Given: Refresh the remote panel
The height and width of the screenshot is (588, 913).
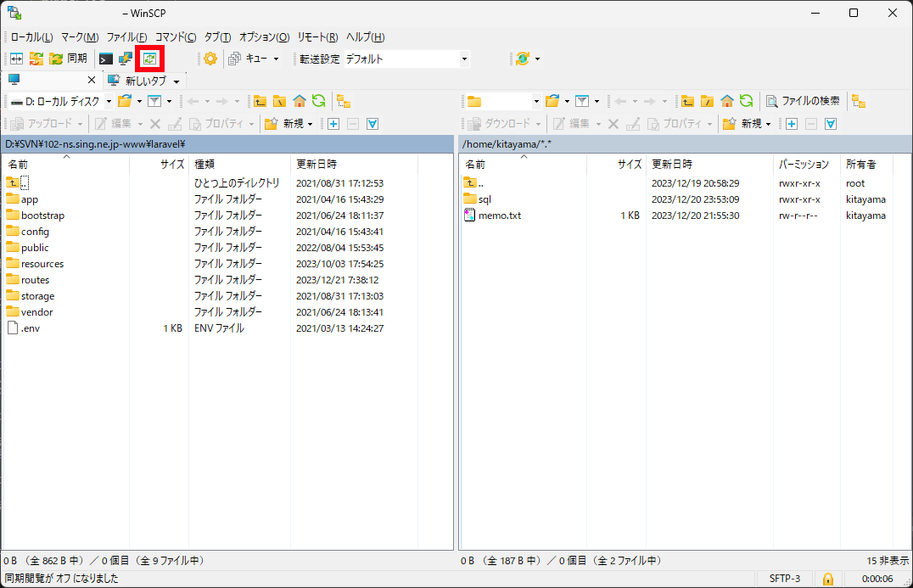Looking at the screenshot, I should pyautogui.click(x=746, y=101).
